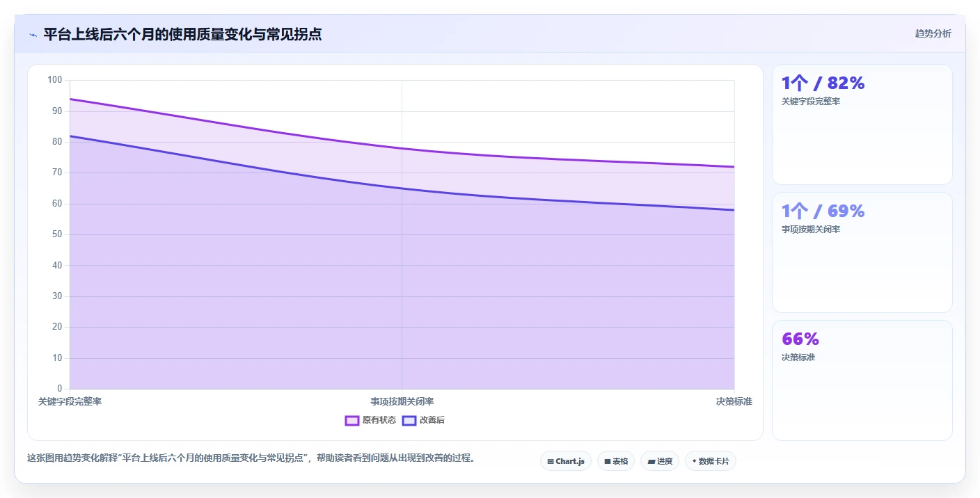Screen dimensions: 980x498
Task: Click the icon inside the Chart.js chip
Action: pos(551,461)
